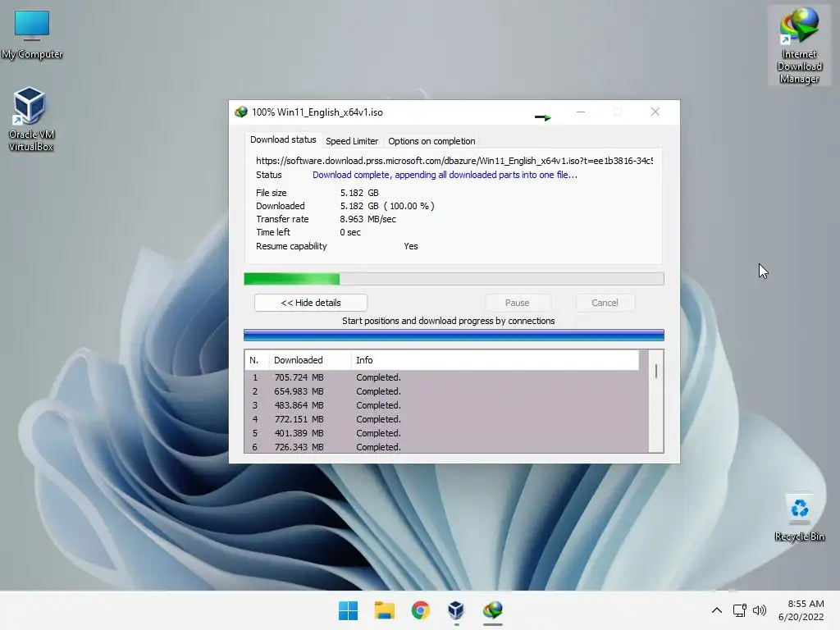The width and height of the screenshot is (840, 630).
Task: Select the download URL text
Action: (454, 161)
